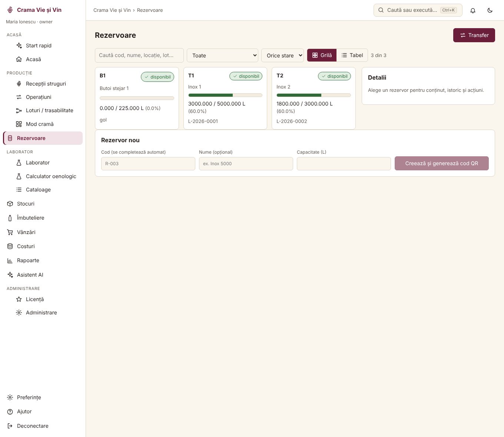
Task: Open Stocuri box icon
Action: click(10, 204)
